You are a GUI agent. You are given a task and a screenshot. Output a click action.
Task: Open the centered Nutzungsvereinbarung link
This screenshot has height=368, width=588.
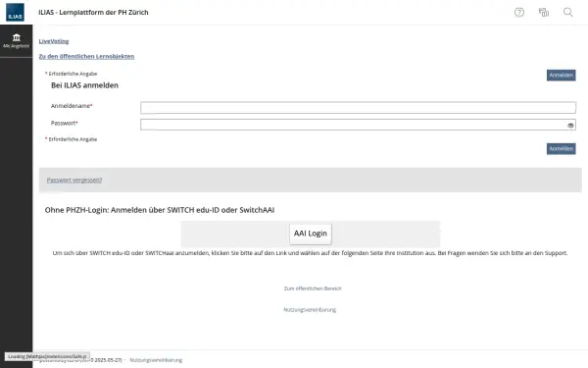[x=310, y=310]
